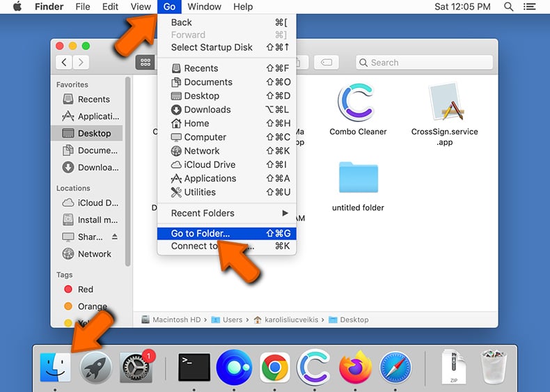Choose Back in the Go menu

pyautogui.click(x=226, y=22)
